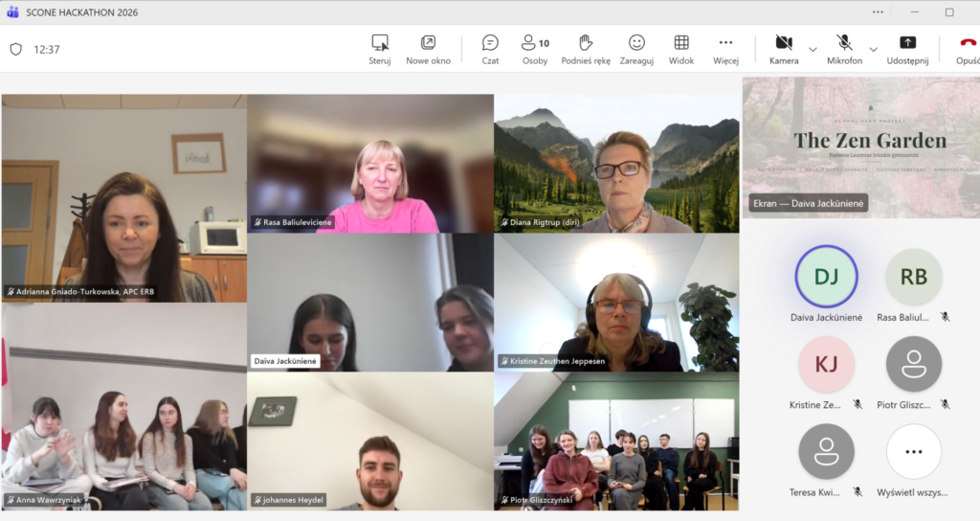Expand the Kamera options dropdown arrow
Viewport: 980px width, 521px height.
[813, 49]
